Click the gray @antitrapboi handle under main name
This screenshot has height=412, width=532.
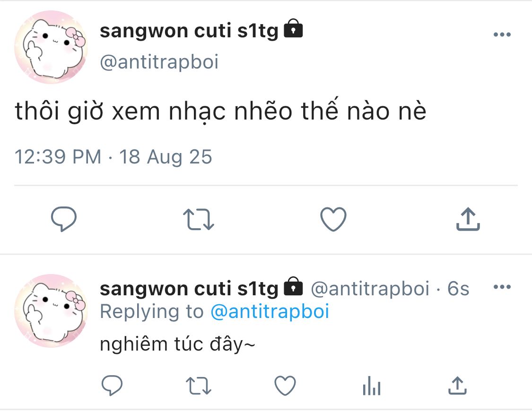pyautogui.click(x=159, y=62)
